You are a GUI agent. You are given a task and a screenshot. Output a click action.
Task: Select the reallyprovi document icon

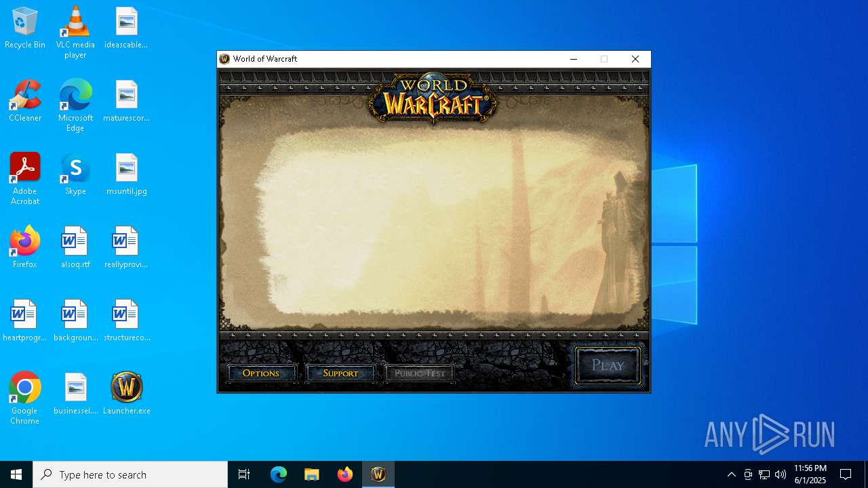(x=126, y=248)
